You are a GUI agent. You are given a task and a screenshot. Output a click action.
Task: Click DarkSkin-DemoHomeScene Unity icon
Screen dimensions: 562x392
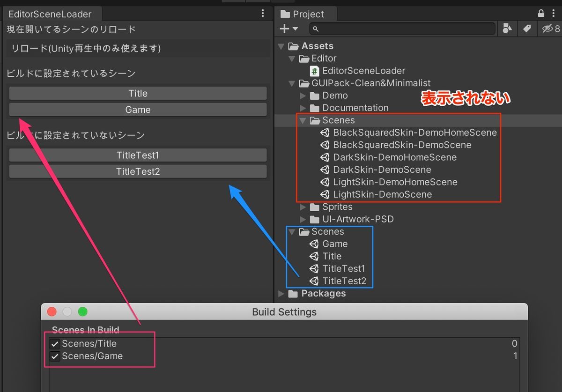pyautogui.click(x=325, y=157)
